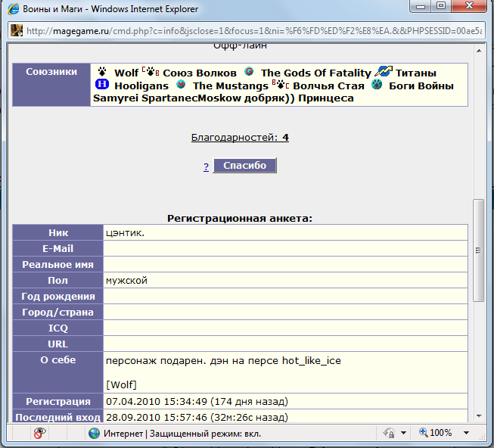
Task: Open the zoom level dropdown arrow
Action: (467, 433)
